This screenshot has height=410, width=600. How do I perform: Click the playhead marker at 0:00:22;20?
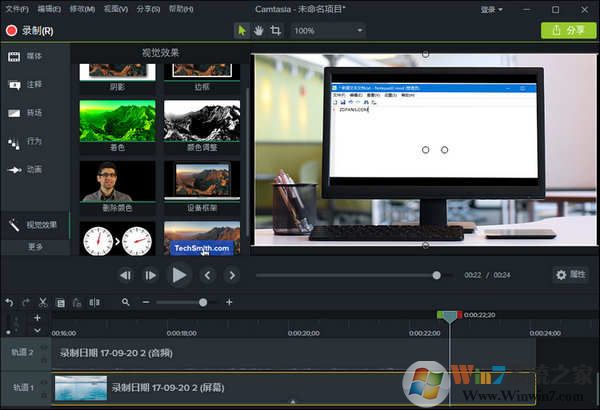[450, 315]
